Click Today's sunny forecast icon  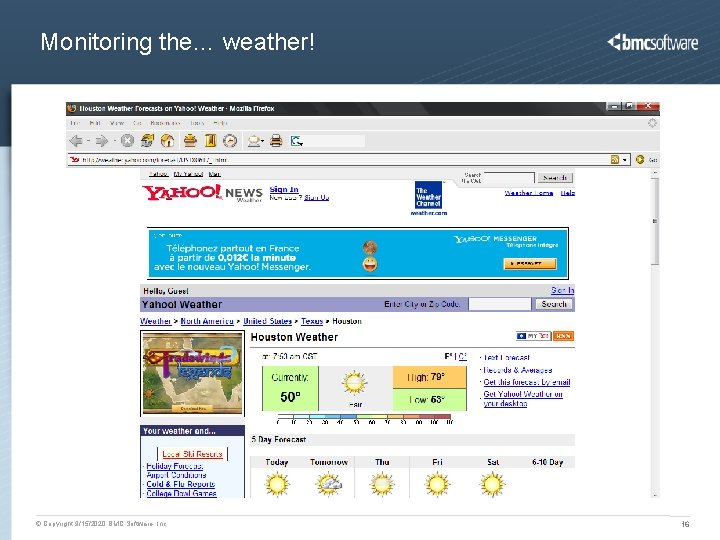277,484
